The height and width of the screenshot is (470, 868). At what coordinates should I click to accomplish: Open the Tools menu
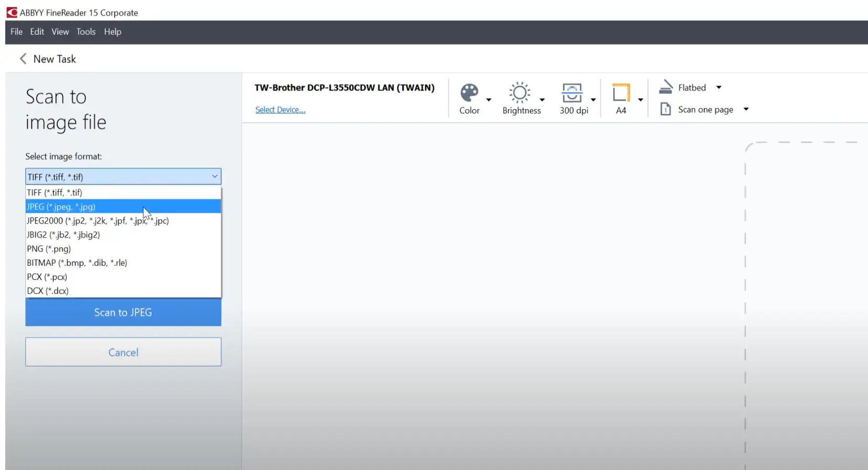point(86,32)
